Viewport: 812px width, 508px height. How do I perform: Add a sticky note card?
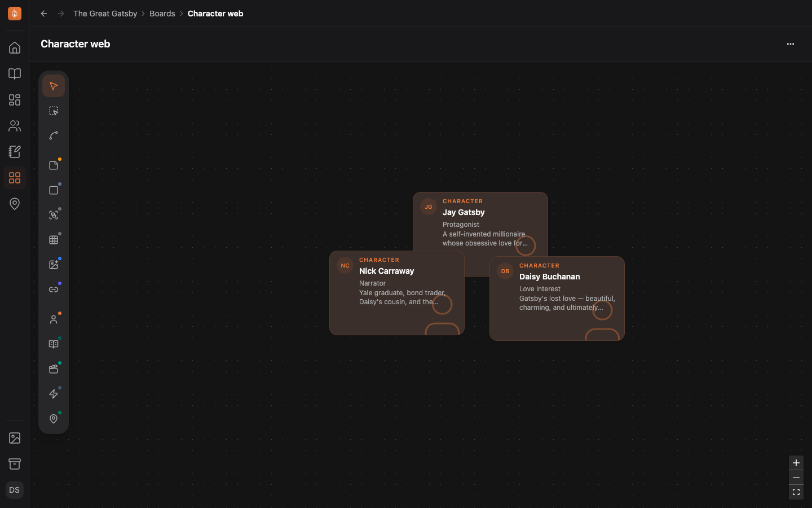[x=54, y=165]
